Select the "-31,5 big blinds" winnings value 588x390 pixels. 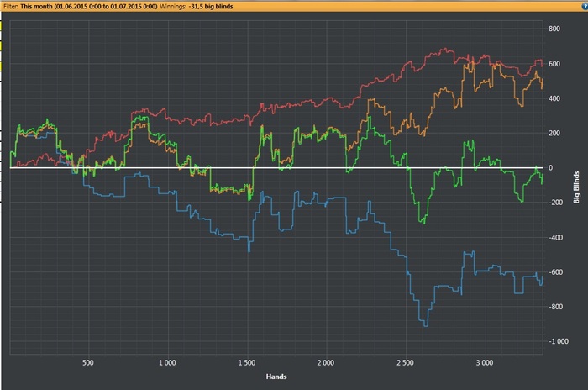click(211, 7)
